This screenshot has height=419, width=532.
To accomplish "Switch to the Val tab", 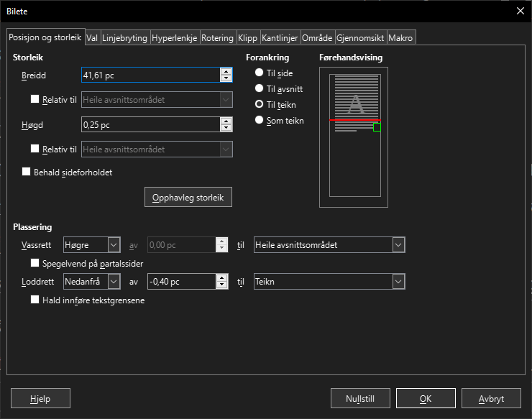I will pos(92,37).
